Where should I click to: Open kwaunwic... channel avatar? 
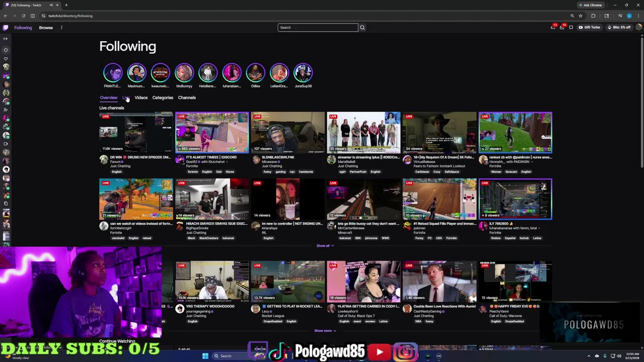tap(160, 73)
